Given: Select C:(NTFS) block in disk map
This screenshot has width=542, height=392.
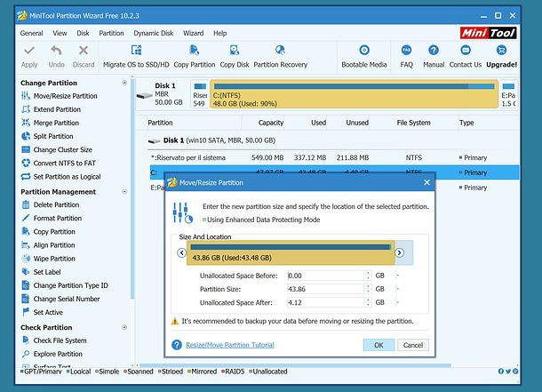Looking at the screenshot, I should pos(355,94).
